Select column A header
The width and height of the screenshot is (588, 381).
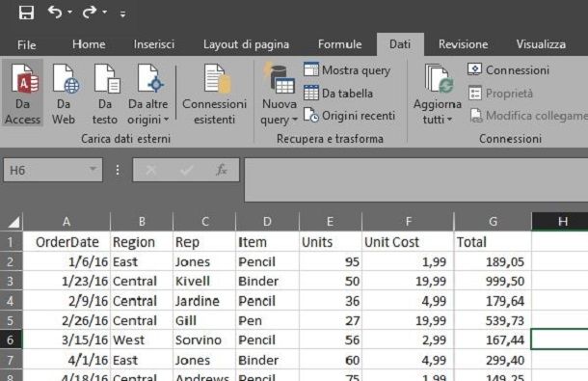coord(67,222)
